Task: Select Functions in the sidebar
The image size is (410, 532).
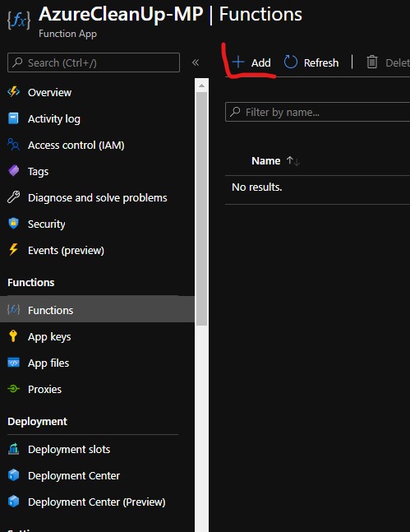Action: 97,309
